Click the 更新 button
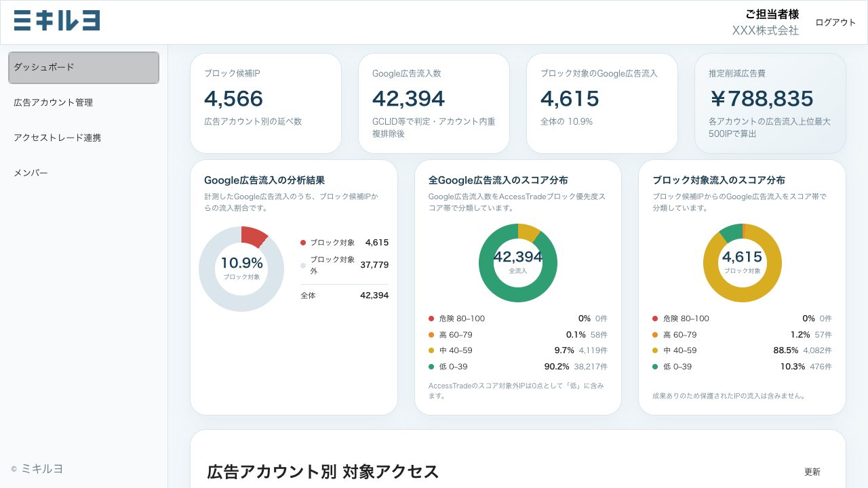Screen dimensions: 868x488 click(x=812, y=472)
